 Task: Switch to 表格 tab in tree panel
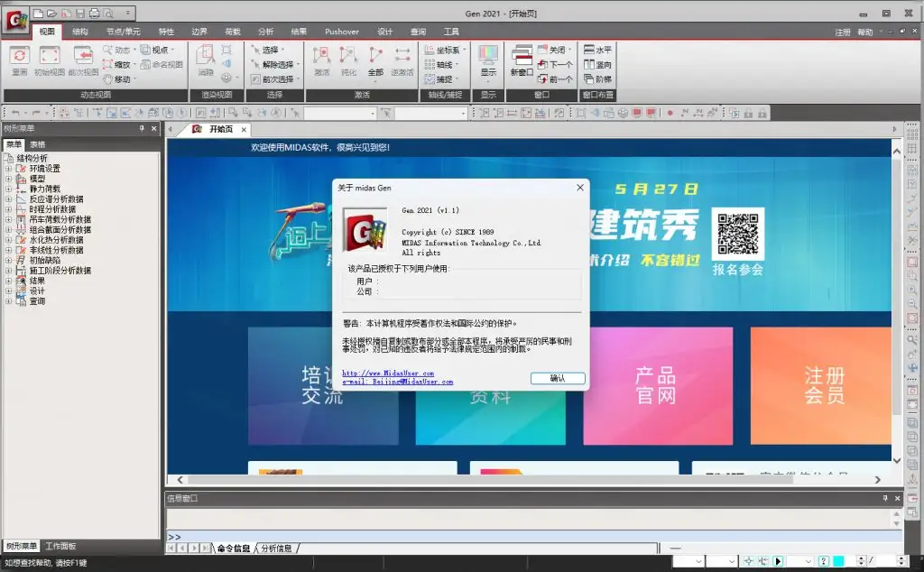[x=37, y=144]
